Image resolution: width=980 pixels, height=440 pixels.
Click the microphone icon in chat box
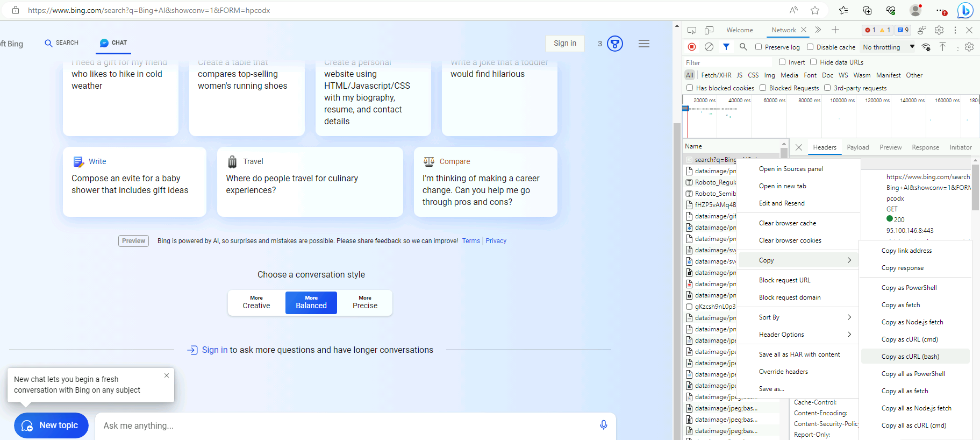(x=603, y=425)
